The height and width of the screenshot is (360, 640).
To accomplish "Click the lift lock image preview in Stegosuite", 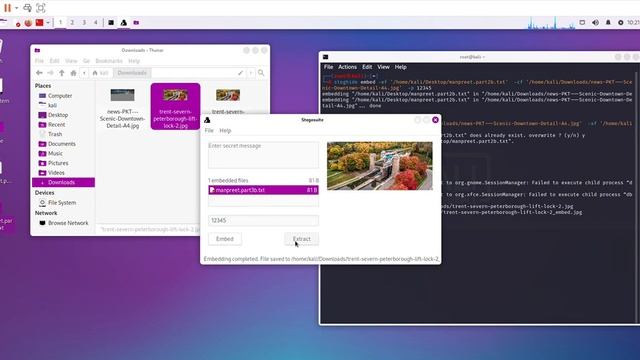I will 380,166.
